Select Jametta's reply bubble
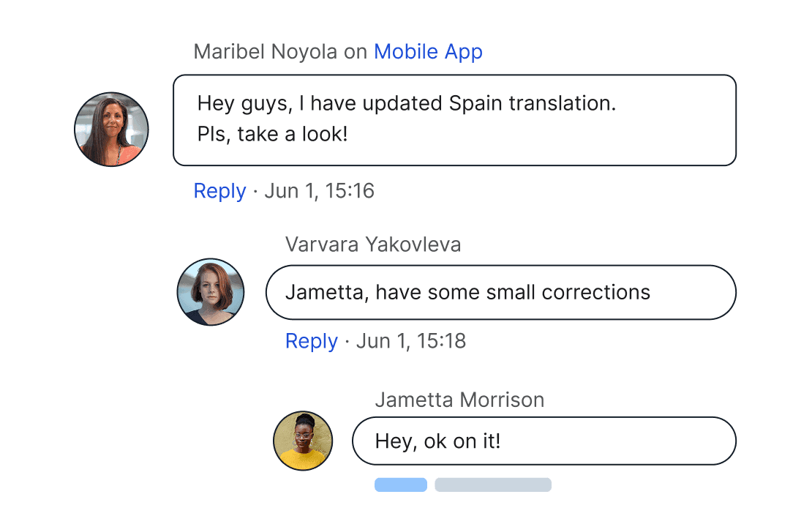The image size is (812, 527). pos(544,441)
